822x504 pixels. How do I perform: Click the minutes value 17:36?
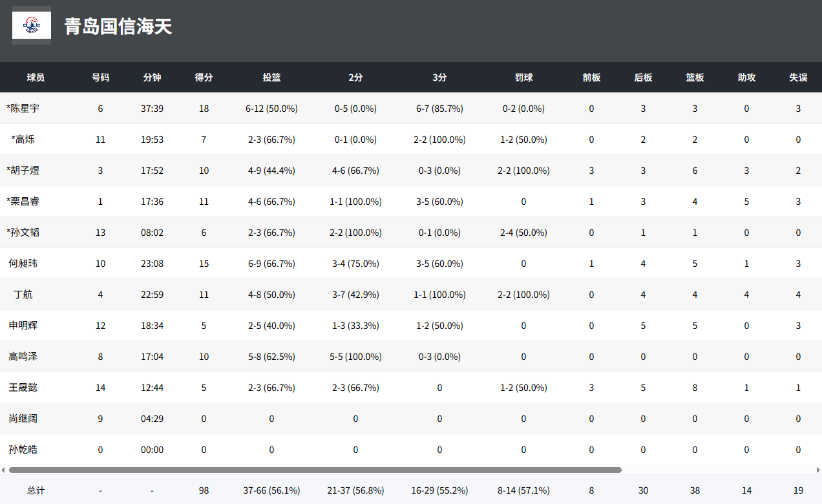coord(152,202)
